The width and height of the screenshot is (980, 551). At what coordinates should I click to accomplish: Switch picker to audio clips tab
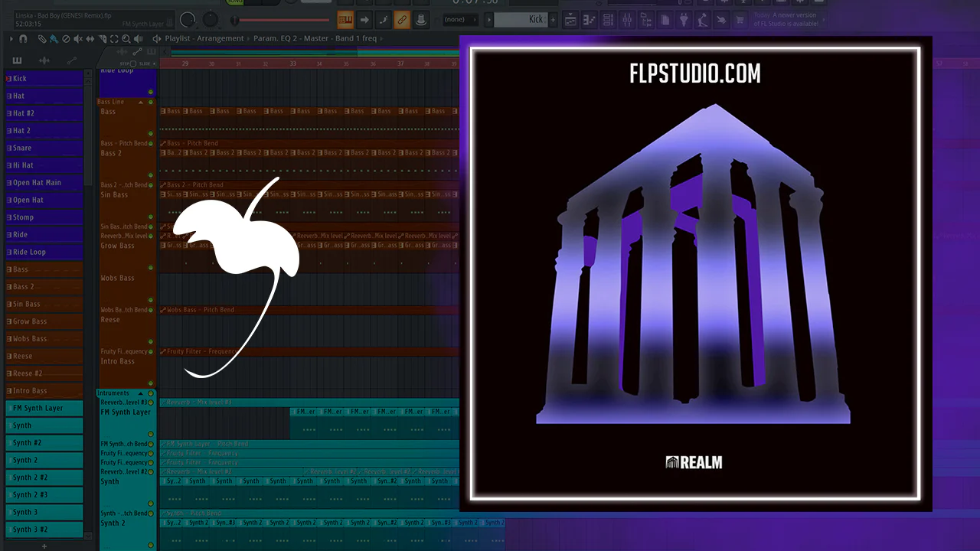point(44,60)
